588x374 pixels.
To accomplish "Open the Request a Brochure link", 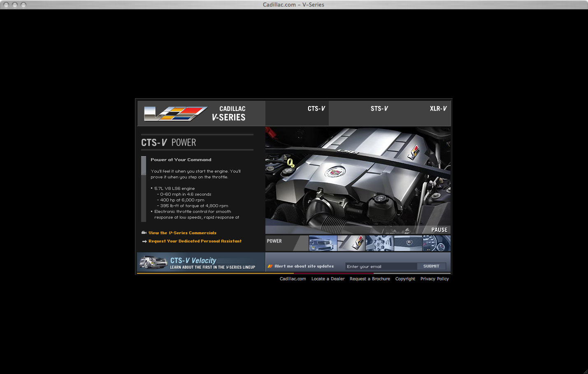I will [370, 279].
